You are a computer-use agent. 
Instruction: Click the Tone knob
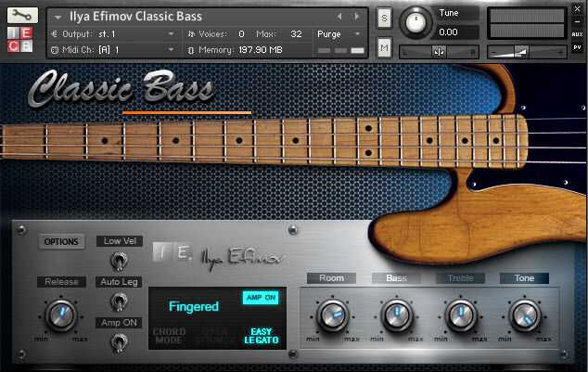pos(525,315)
